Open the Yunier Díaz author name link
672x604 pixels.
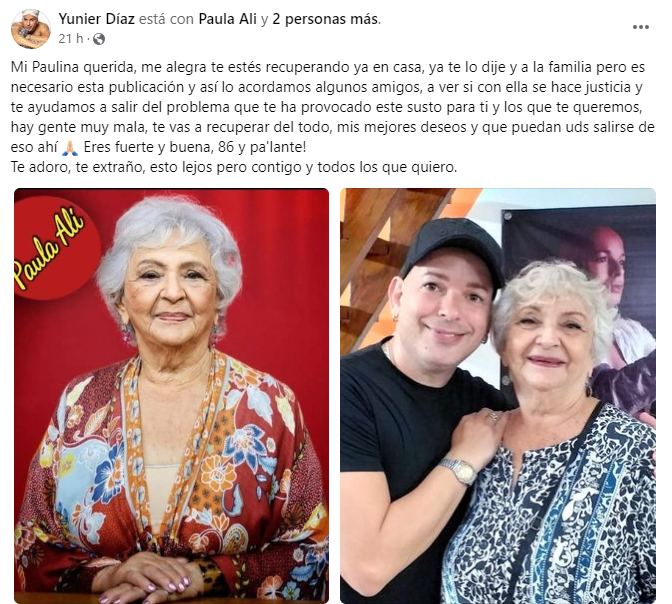tap(96, 19)
